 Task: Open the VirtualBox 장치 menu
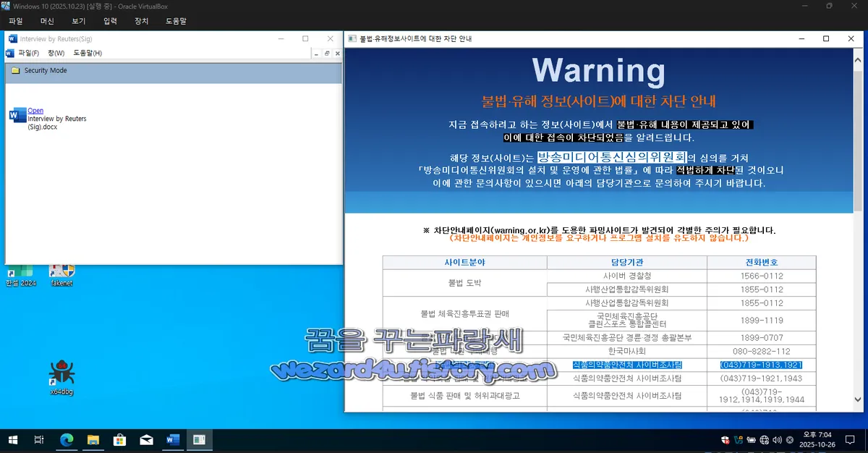pyautogui.click(x=141, y=21)
